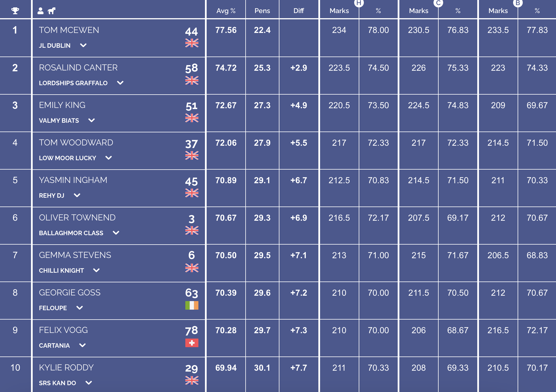Click horse name Chilli Knight
This screenshot has width=556, height=392.
[61, 270]
